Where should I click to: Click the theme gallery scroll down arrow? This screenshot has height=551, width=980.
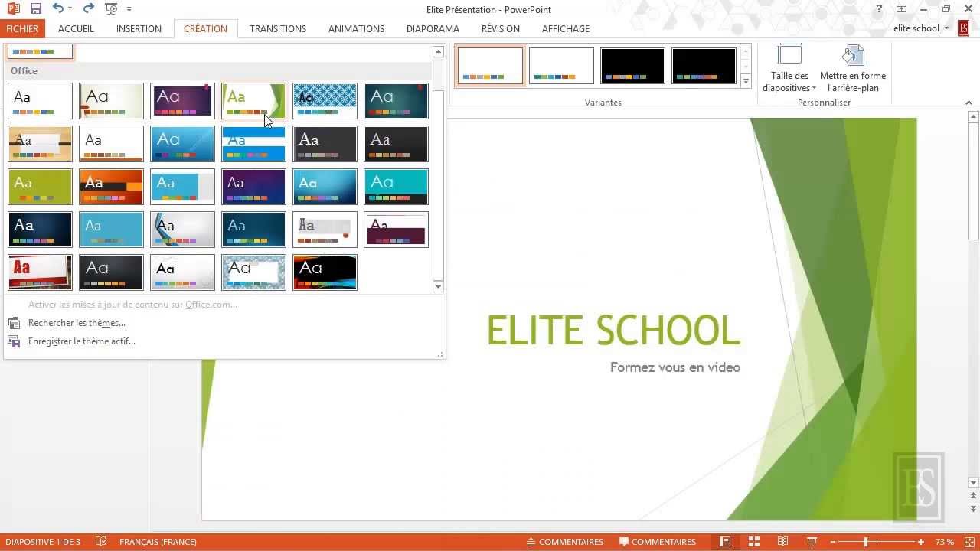pos(438,287)
